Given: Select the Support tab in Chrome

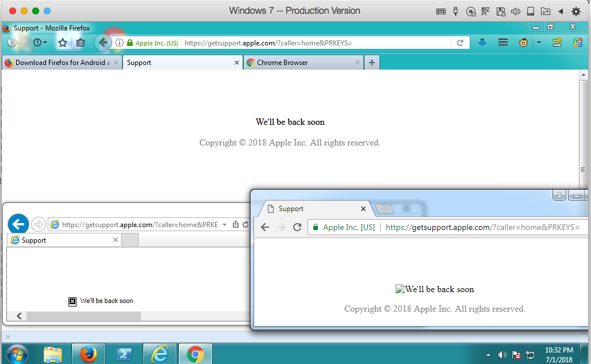Looking at the screenshot, I should pyautogui.click(x=314, y=209).
